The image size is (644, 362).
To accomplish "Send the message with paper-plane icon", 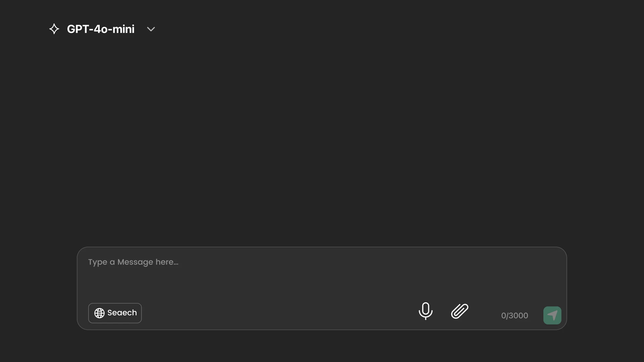I will point(552,315).
